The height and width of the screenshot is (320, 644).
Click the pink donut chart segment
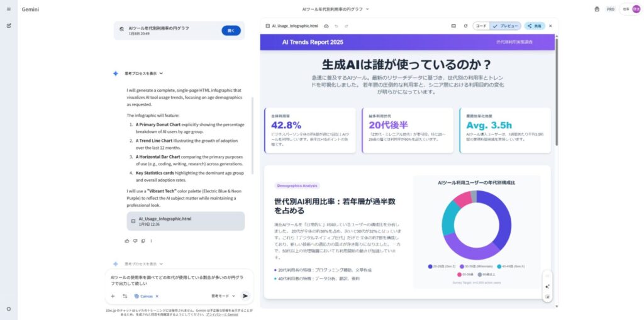[x=463, y=198]
